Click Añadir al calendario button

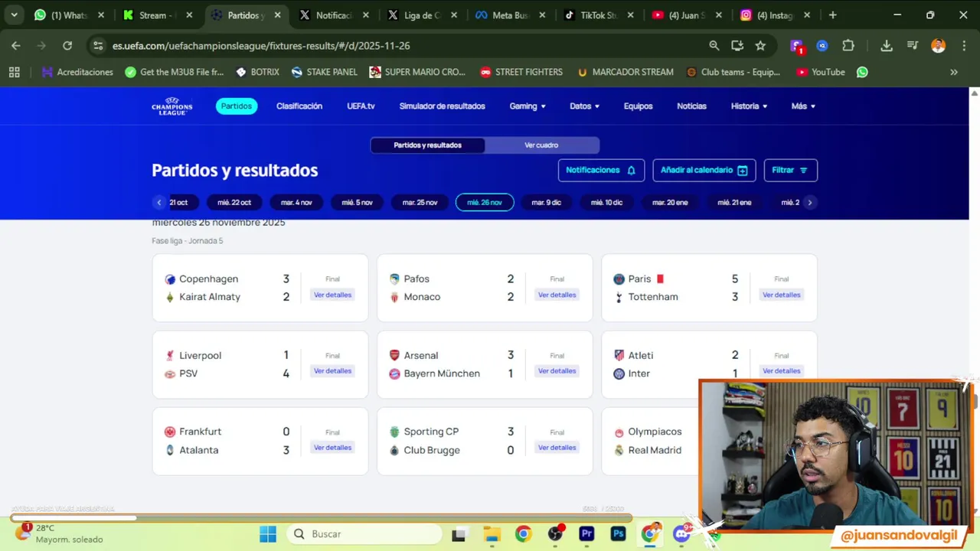(704, 170)
